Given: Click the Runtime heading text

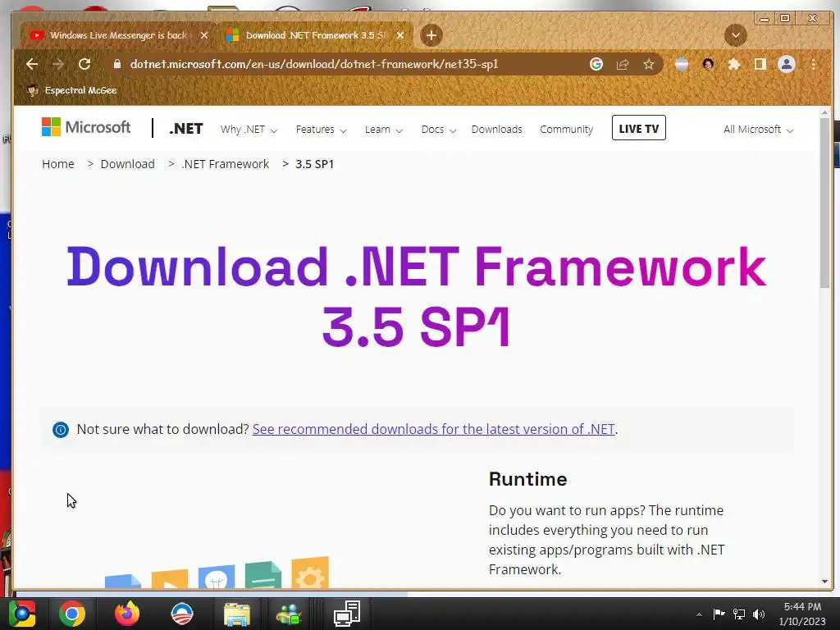Looking at the screenshot, I should coord(527,479).
